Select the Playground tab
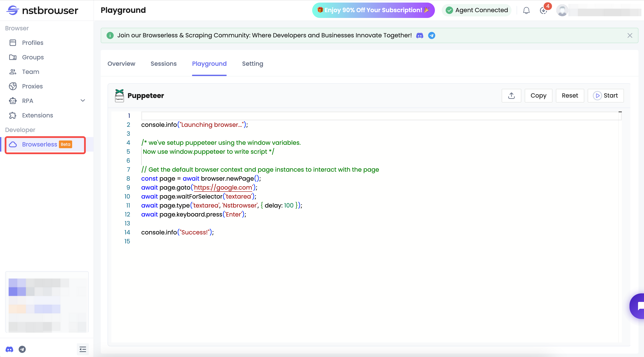Viewport: 644px width, 357px height. [x=209, y=64]
